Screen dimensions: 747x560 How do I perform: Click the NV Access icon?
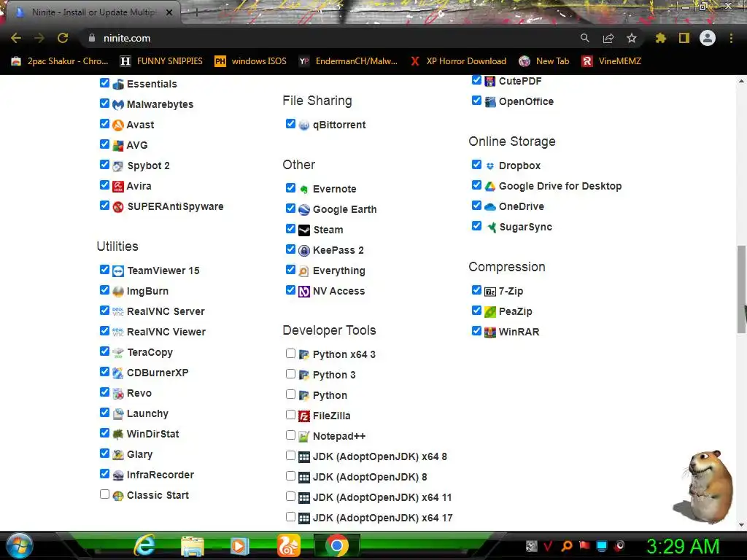pyautogui.click(x=304, y=292)
